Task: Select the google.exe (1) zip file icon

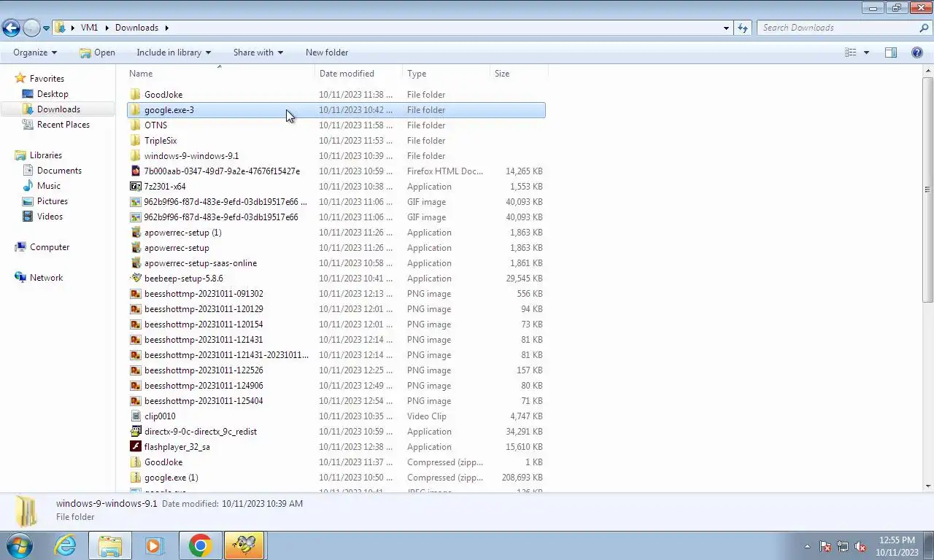Action: pos(135,478)
